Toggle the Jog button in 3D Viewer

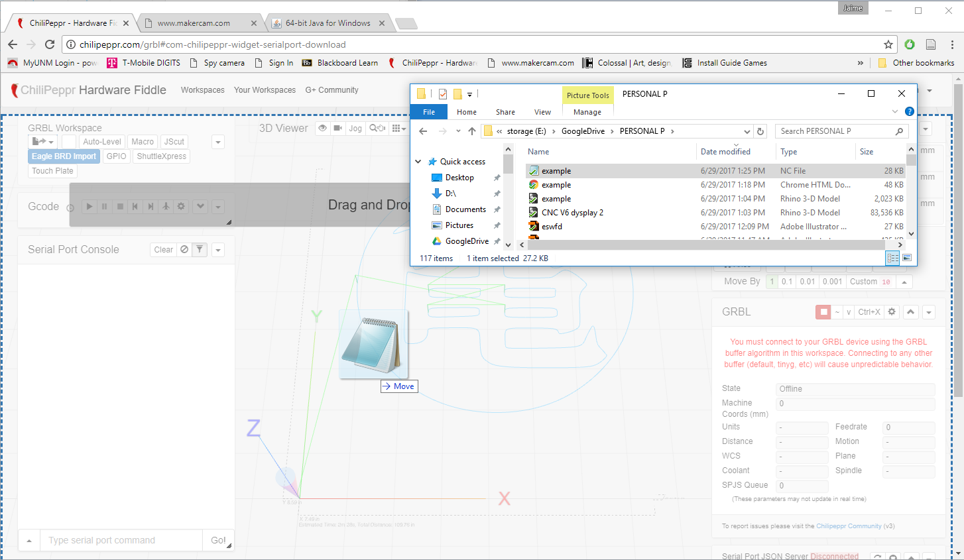pyautogui.click(x=355, y=129)
